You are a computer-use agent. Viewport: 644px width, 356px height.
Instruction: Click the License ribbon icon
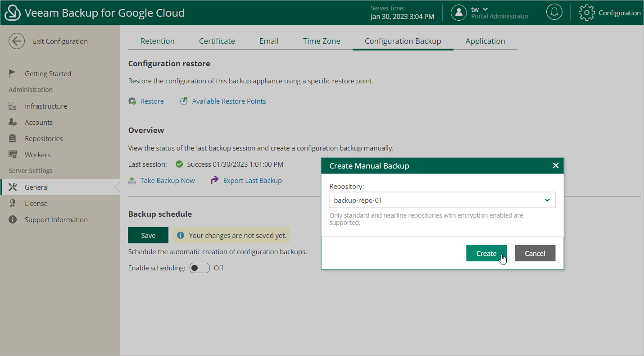coord(13,203)
